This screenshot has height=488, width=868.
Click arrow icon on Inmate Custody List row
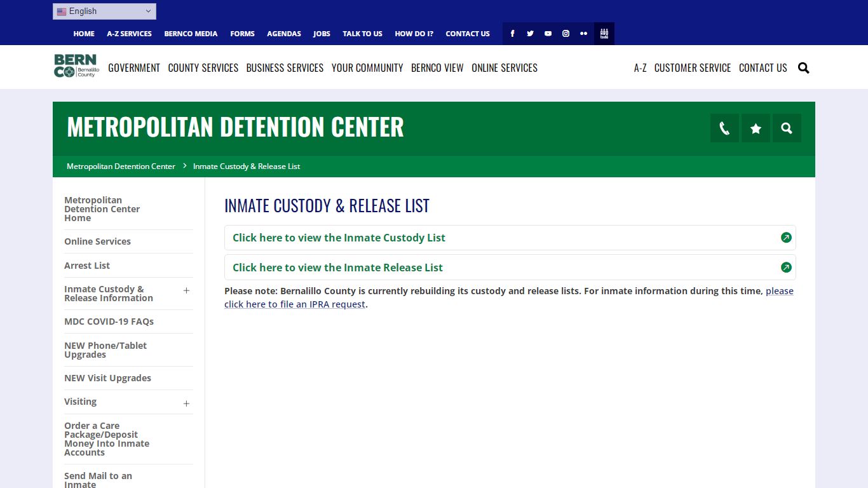tap(786, 238)
